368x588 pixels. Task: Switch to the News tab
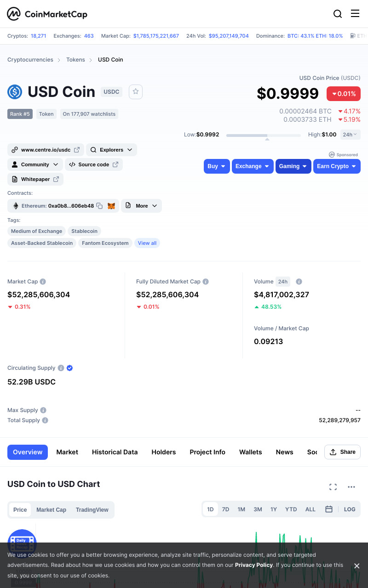(285, 452)
